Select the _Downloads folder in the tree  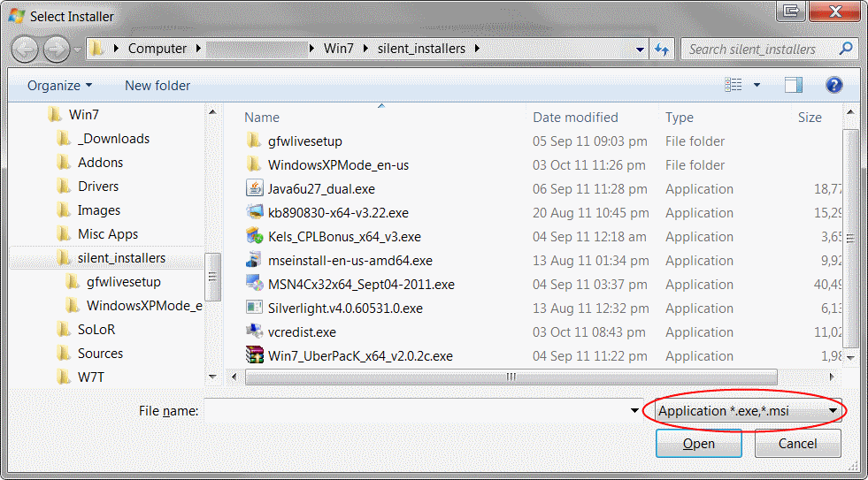click(113, 138)
